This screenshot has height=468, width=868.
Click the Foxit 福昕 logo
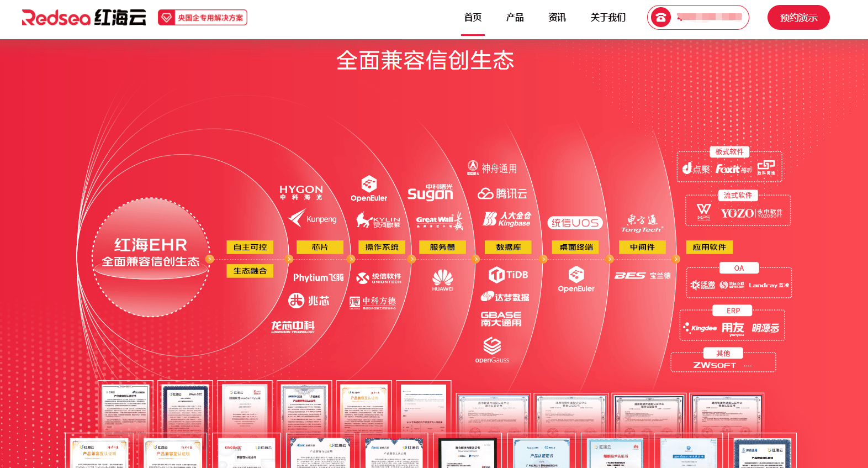pos(734,169)
